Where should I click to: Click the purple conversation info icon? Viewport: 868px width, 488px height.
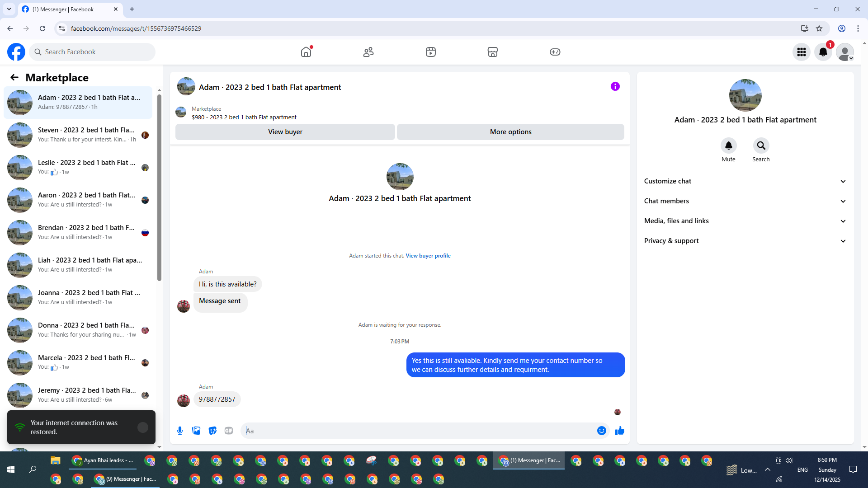tap(615, 86)
